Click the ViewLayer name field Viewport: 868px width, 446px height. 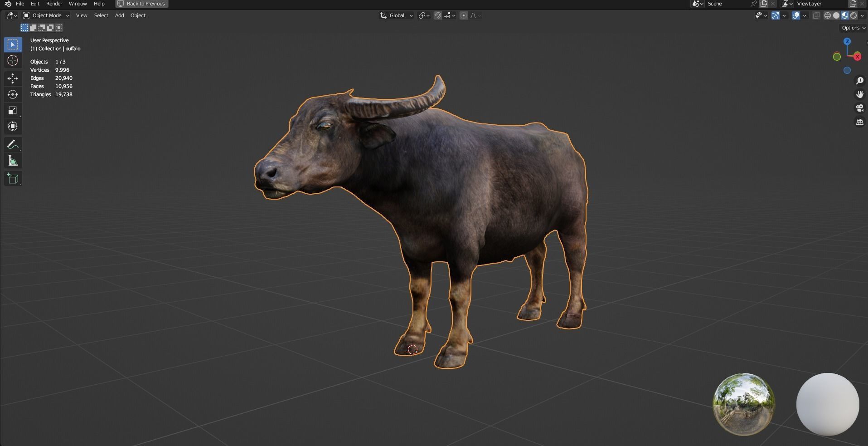(x=821, y=4)
